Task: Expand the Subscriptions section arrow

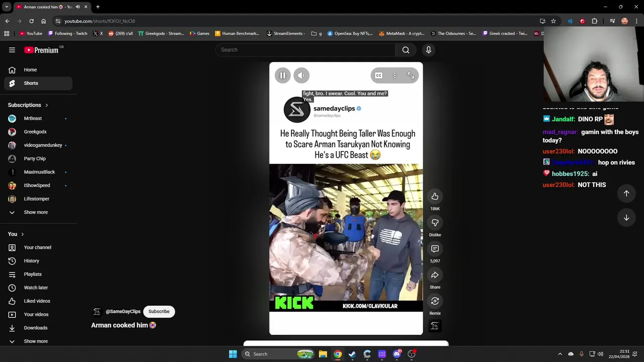Action: pos(46,105)
